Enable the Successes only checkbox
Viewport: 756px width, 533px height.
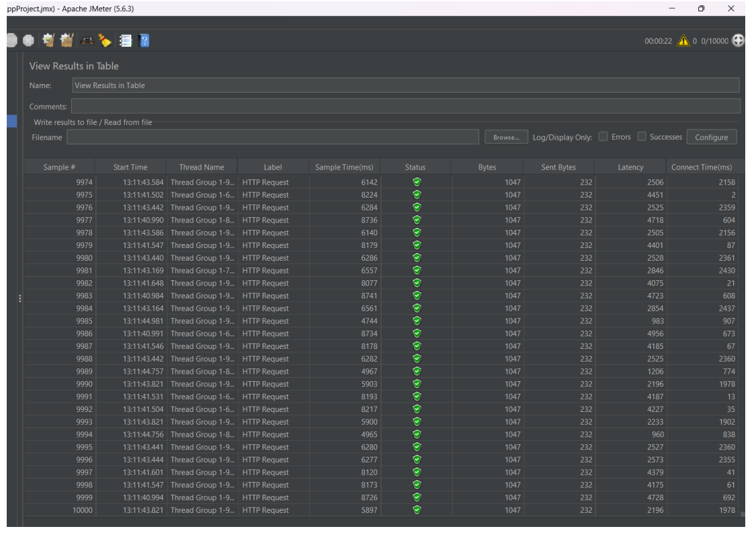(641, 136)
